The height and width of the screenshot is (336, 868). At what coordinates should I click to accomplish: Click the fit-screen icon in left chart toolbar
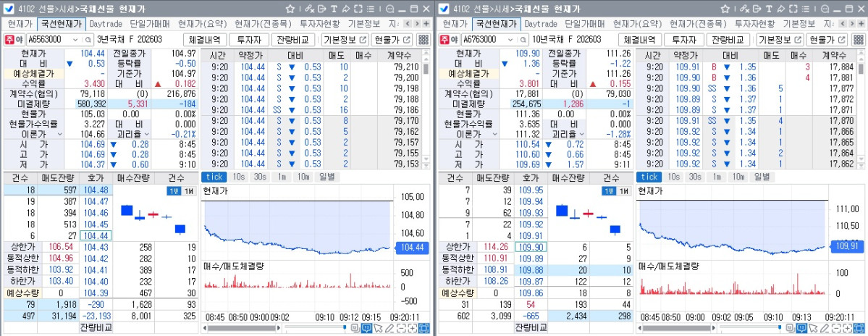pyautogui.click(x=425, y=328)
